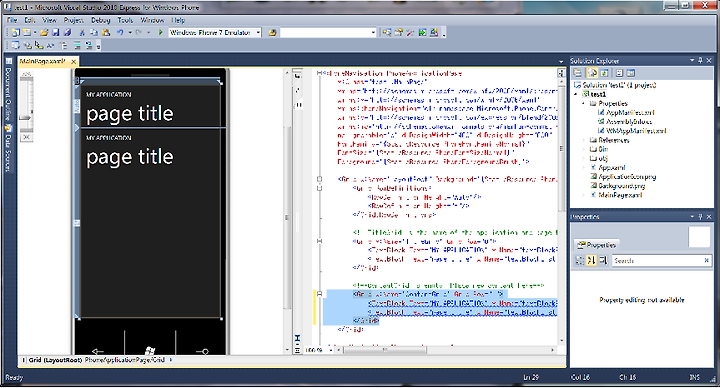Click the Open File folder icon
This screenshot has height=388, width=720.
44,33
